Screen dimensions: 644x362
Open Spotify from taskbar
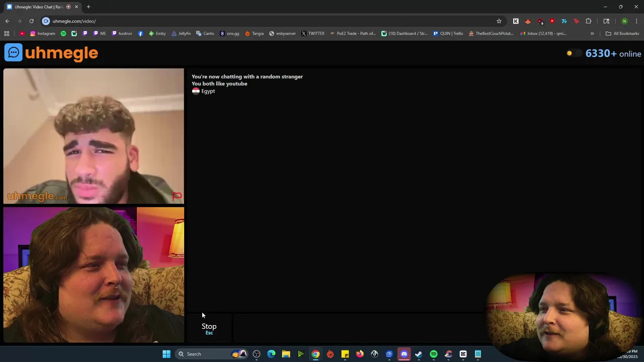click(434, 354)
